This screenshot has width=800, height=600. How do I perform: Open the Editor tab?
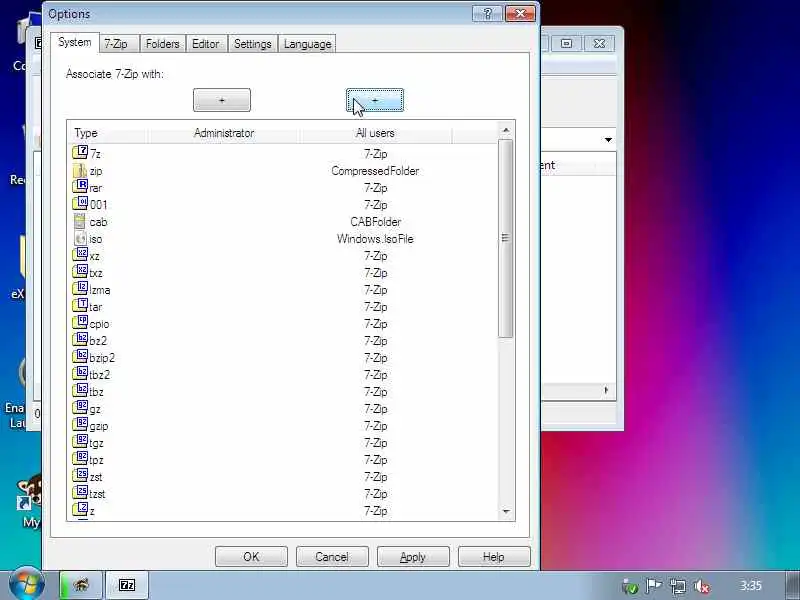[x=206, y=44]
